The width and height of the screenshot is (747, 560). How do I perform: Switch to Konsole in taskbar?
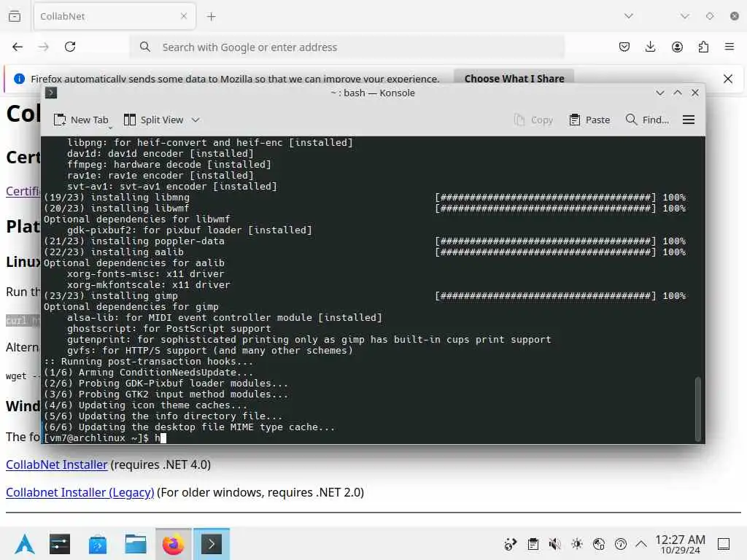[212, 544]
